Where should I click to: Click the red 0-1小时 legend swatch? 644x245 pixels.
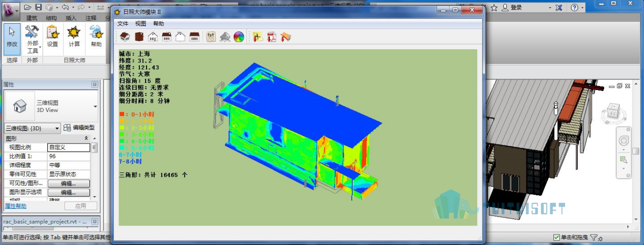(121, 114)
